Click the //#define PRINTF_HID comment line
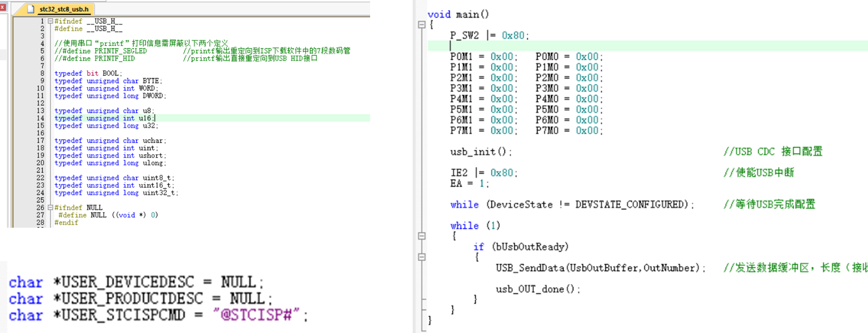 point(94,58)
